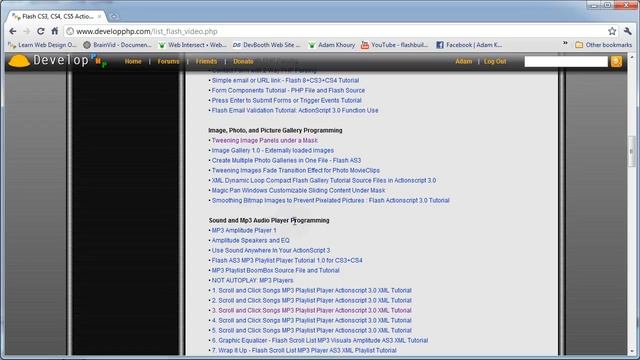Open 3. Scroll and Click Songs tutorial
The height and width of the screenshot is (360, 640).
pos(311,310)
